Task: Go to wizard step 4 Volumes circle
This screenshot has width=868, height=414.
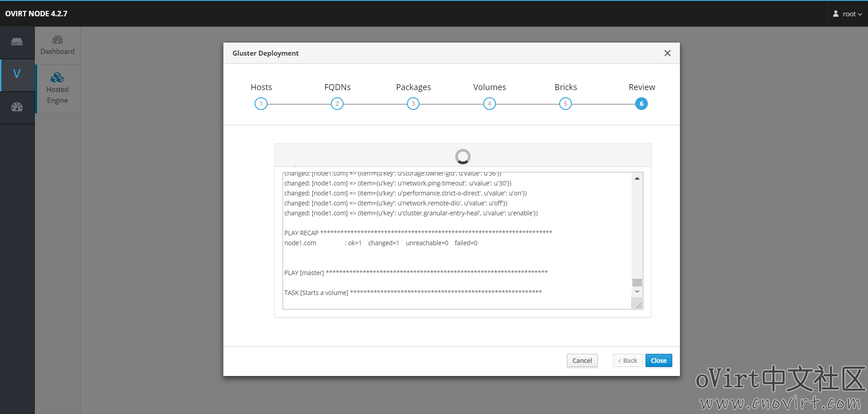Action: pos(490,104)
